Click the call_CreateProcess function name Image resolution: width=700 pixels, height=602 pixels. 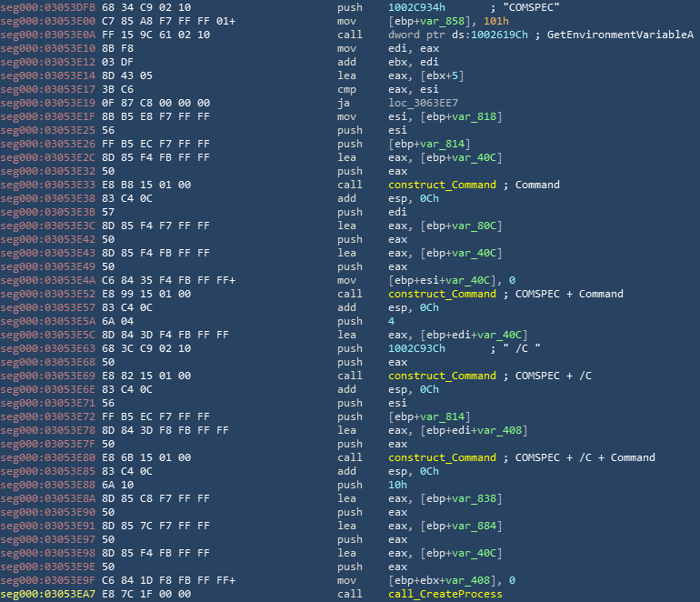point(445,595)
